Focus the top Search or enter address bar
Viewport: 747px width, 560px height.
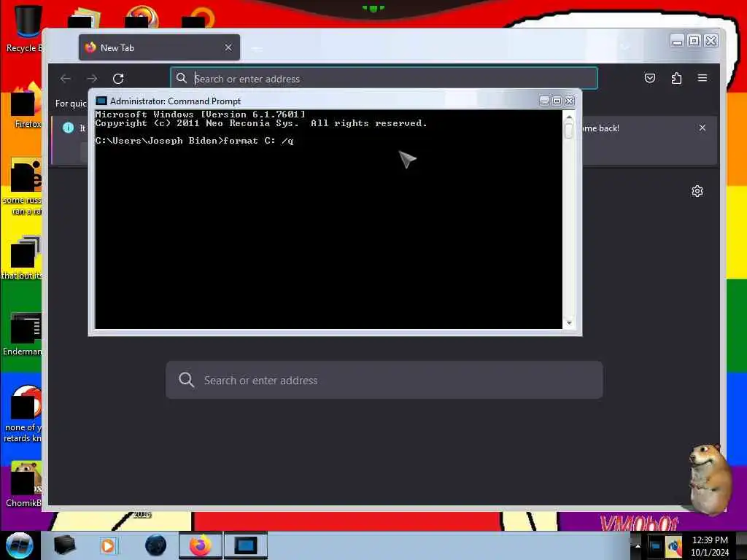(384, 79)
